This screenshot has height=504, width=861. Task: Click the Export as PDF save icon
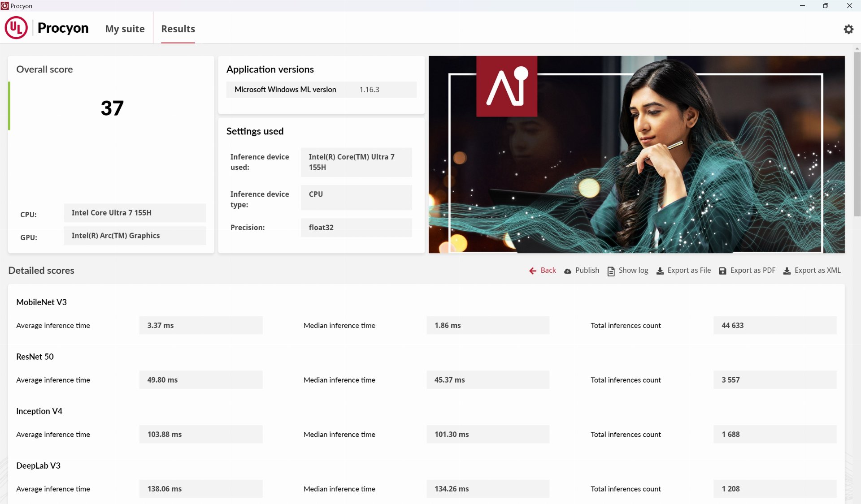[x=722, y=271]
